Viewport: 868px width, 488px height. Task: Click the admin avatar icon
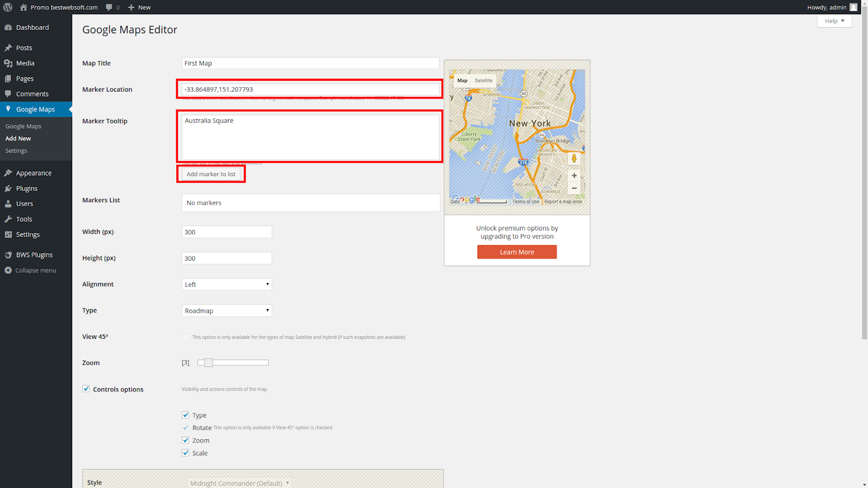coord(853,7)
